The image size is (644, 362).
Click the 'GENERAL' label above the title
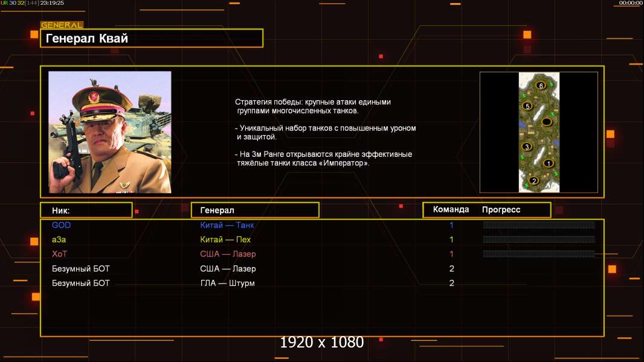click(62, 25)
